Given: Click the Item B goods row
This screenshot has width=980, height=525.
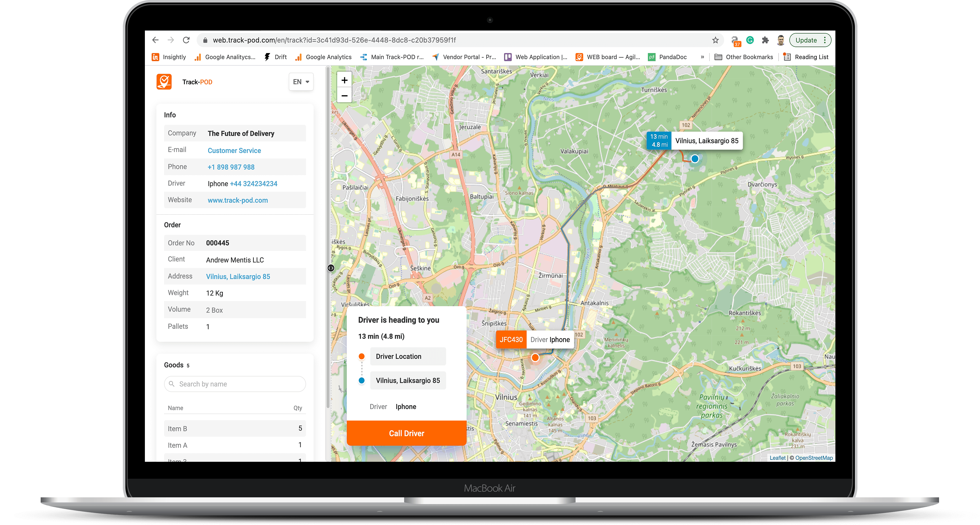Looking at the screenshot, I should click(x=235, y=428).
